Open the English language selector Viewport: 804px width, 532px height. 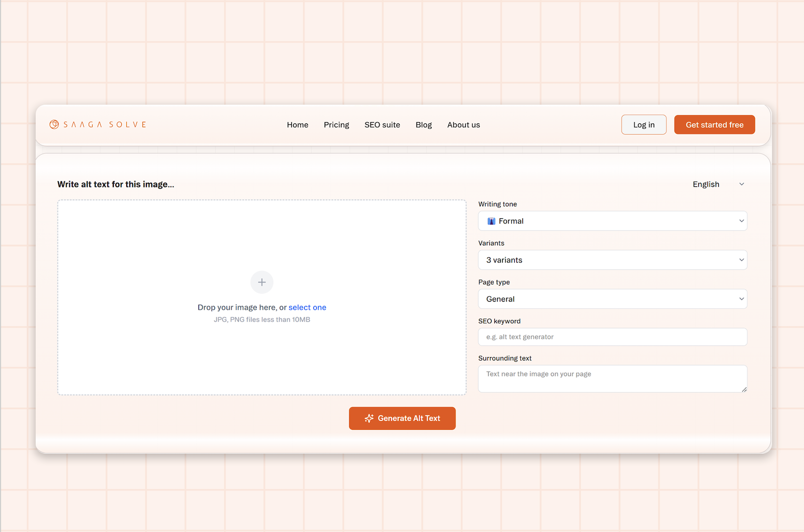coord(718,184)
